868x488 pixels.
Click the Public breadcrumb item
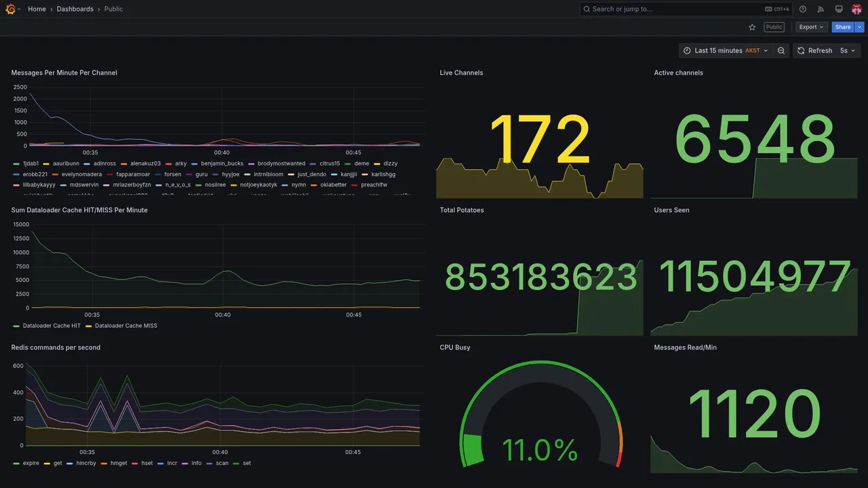(x=114, y=9)
